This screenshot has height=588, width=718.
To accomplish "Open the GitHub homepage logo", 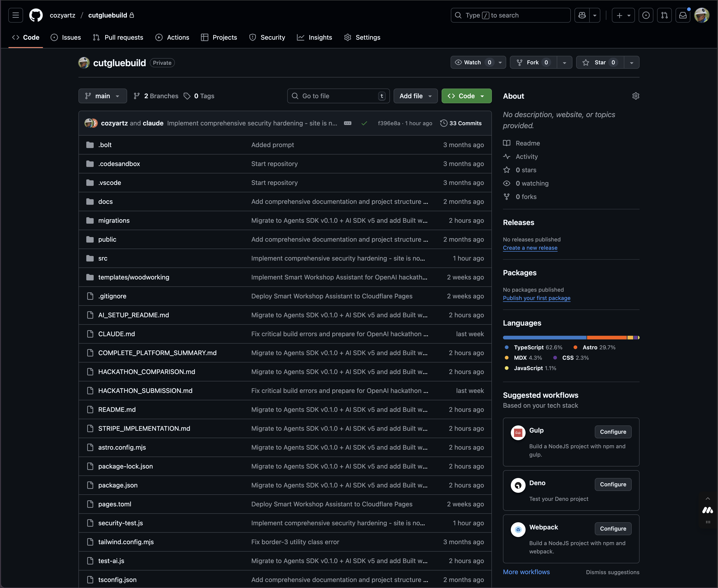I will 36,15.
